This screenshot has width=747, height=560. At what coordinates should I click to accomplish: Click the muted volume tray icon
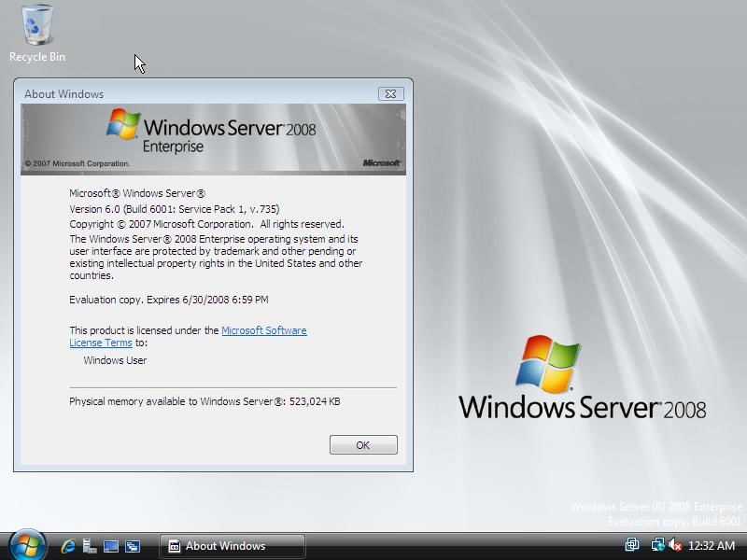(675, 545)
